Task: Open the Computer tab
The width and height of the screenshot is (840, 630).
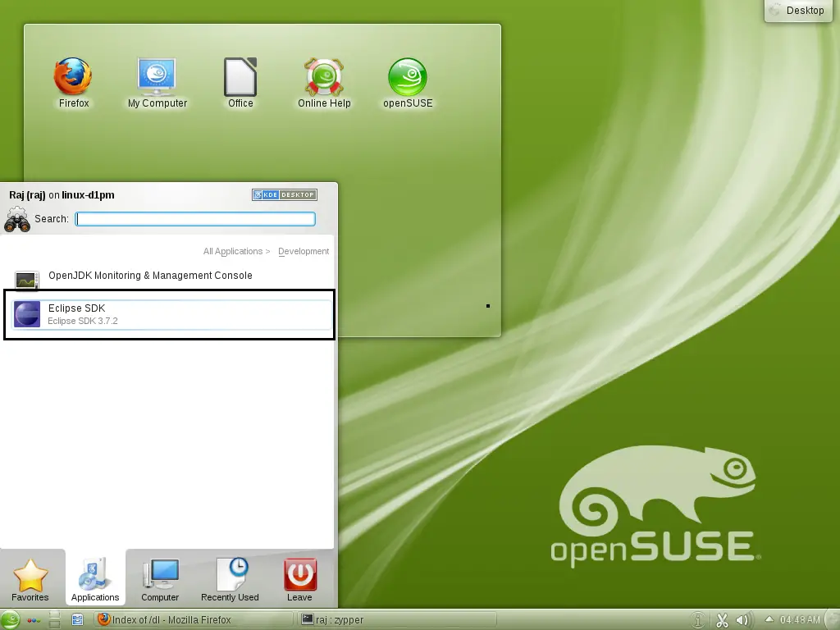Action: [x=160, y=579]
